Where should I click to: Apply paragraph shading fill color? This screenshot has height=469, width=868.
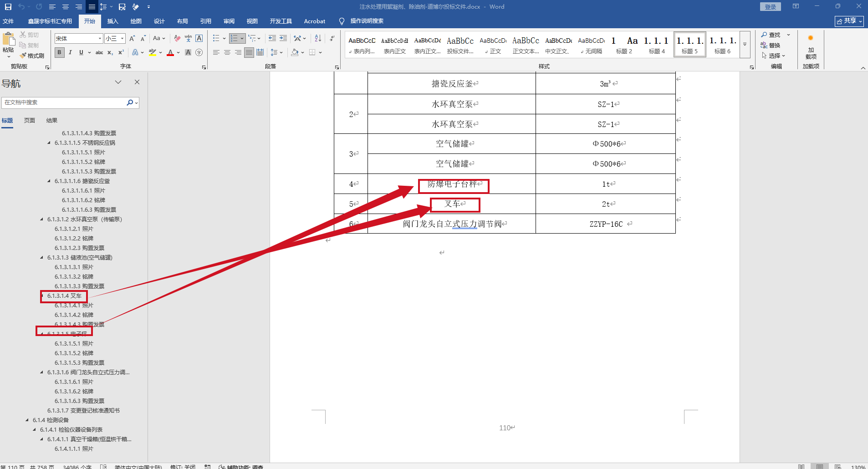coord(295,52)
